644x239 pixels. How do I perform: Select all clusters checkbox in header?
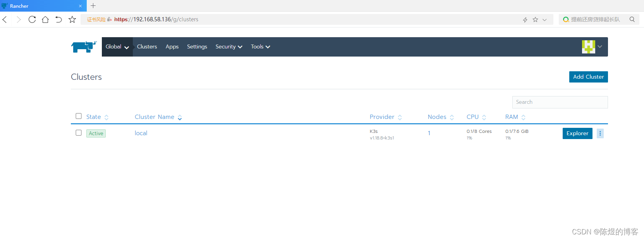(x=79, y=116)
